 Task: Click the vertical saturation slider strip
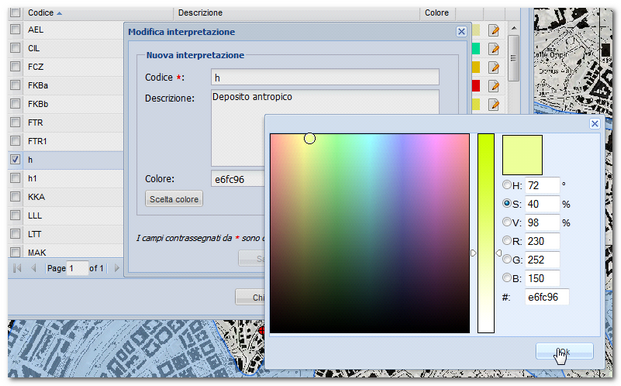(x=486, y=233)
